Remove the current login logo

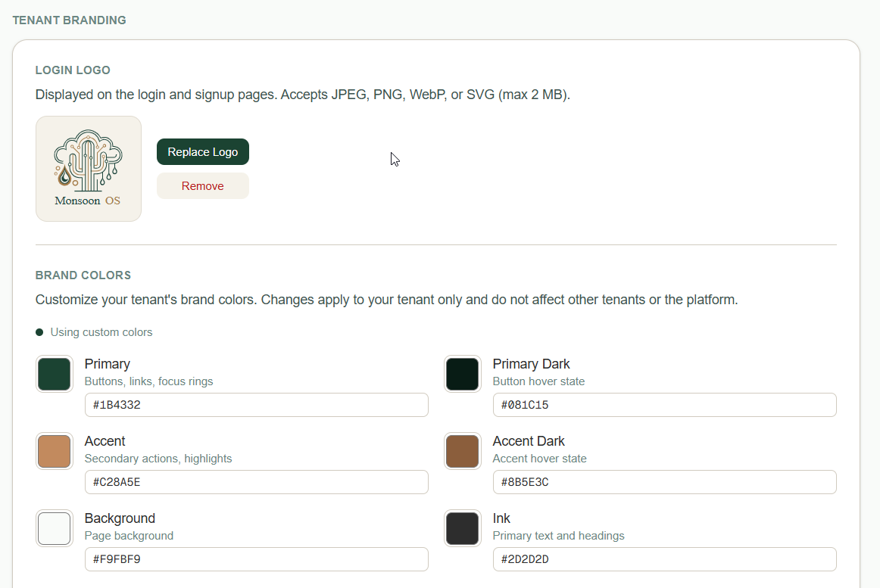point(202,185)
